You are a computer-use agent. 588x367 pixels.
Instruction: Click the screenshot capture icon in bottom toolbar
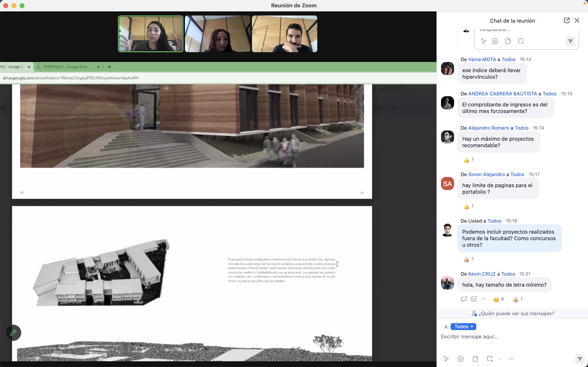[490, 359]
